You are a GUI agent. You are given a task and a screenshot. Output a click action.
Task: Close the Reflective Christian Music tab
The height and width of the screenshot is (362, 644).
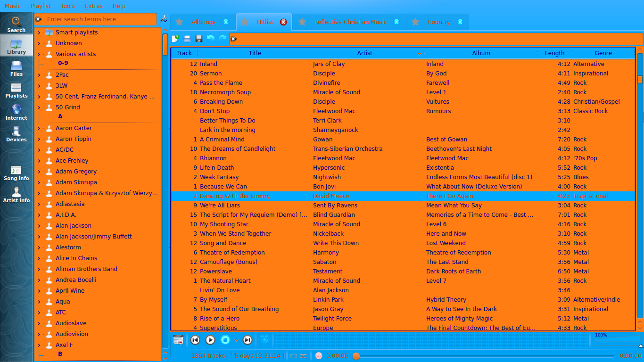(x=396, y=22)
